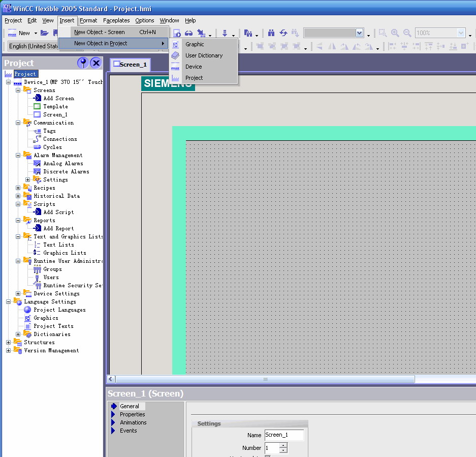The width and height of the screenshot is (476, 457).
Task: Expand the Structures tree node
Action: [9, 343]
